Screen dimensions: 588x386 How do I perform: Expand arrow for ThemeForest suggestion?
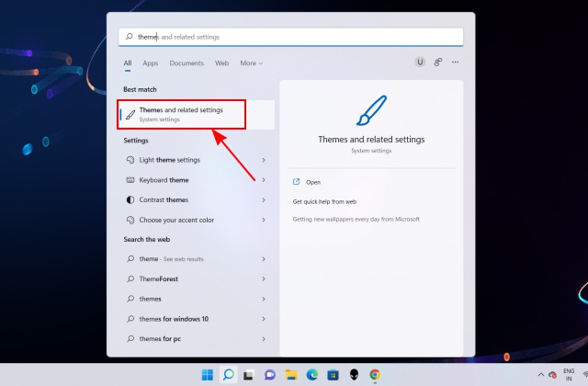point(264,278)
